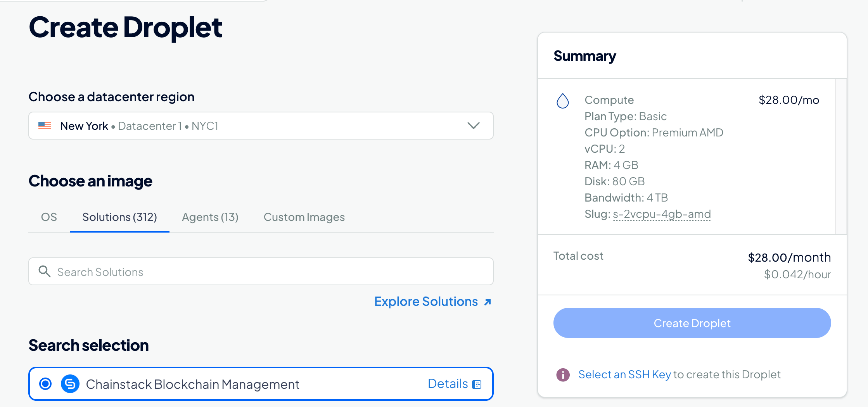Click the CPU Option: Premium AMD line
This screenshot has height=407, width=868.
pos(654,133)
